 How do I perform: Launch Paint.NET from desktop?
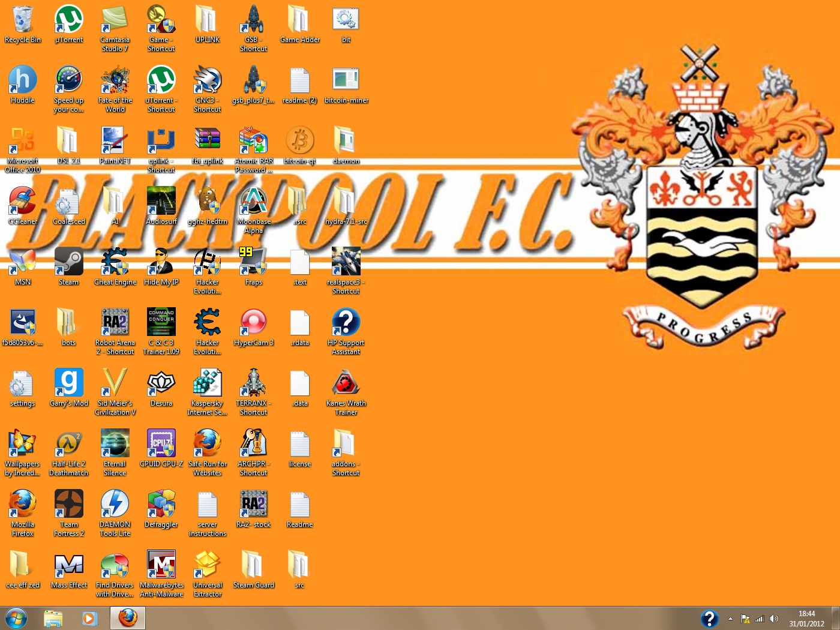pos(115,146)
